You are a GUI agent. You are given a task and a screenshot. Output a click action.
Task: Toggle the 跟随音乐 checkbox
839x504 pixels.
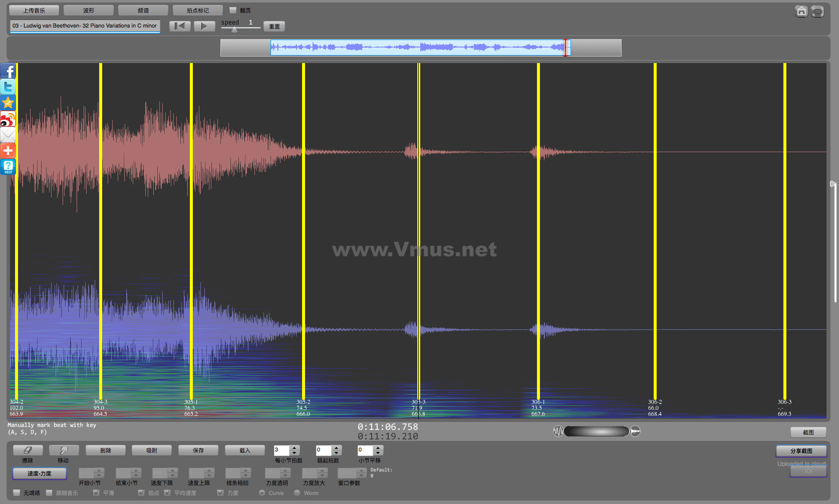click(49, 492)
